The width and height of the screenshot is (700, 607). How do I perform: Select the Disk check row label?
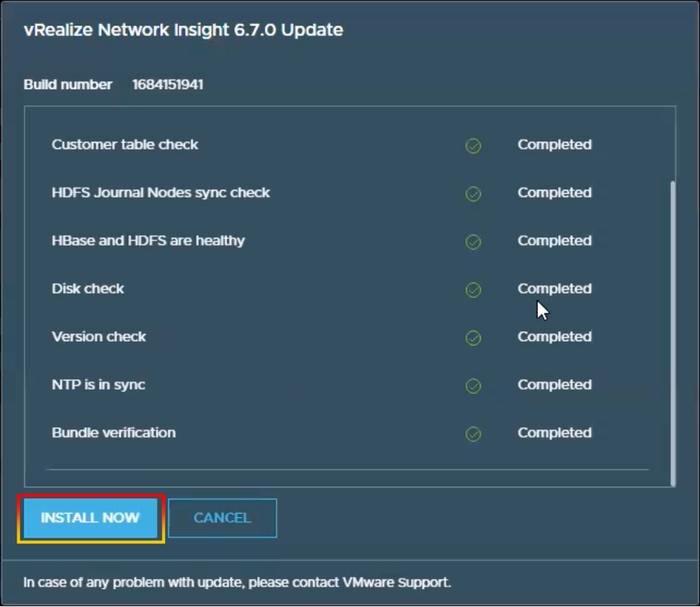(x=88, y=289)
